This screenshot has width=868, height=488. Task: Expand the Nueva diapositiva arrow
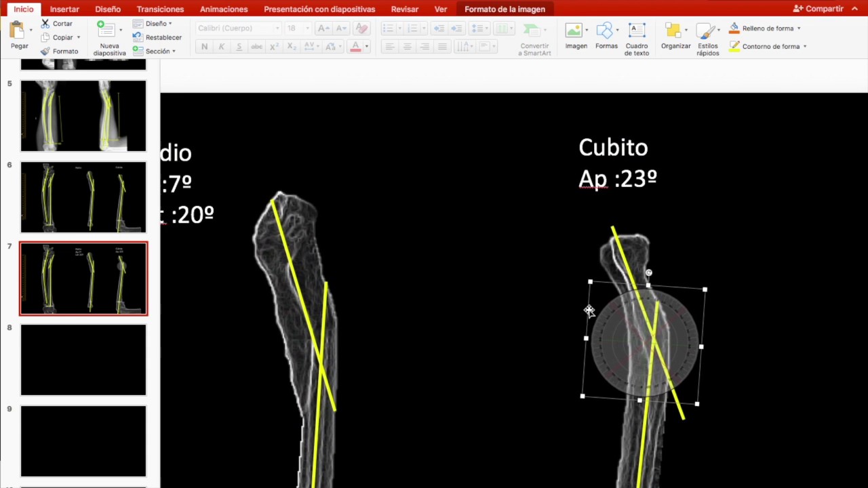[121, 30]
